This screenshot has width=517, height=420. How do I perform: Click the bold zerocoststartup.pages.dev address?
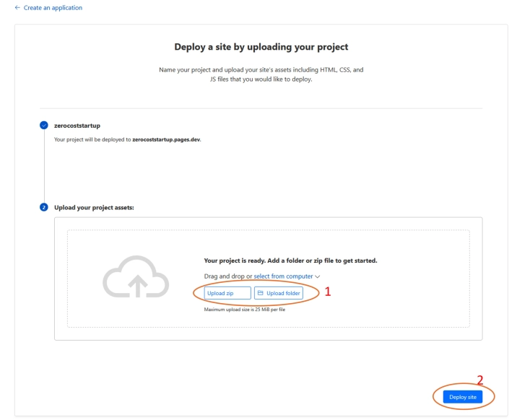pyautogui.click(x=166, y=139)
